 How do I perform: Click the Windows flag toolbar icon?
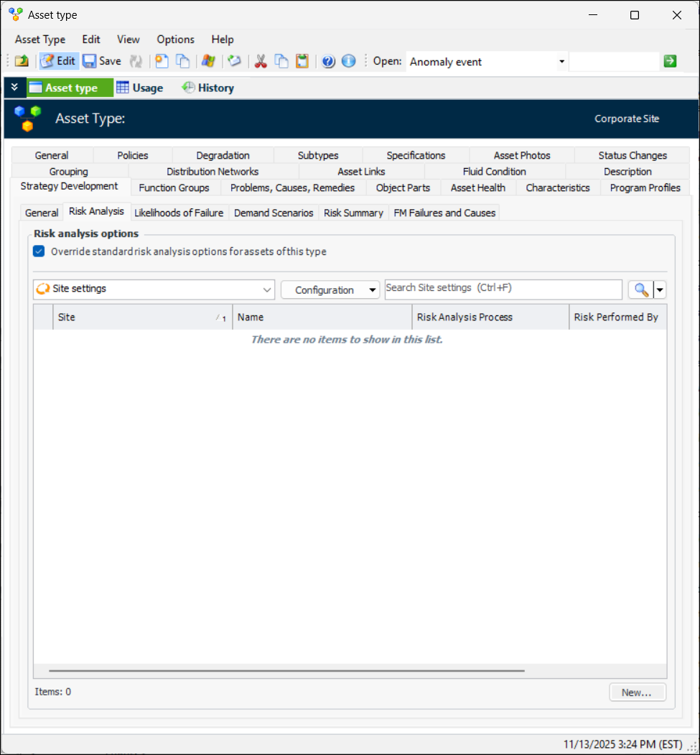point(207,61)
